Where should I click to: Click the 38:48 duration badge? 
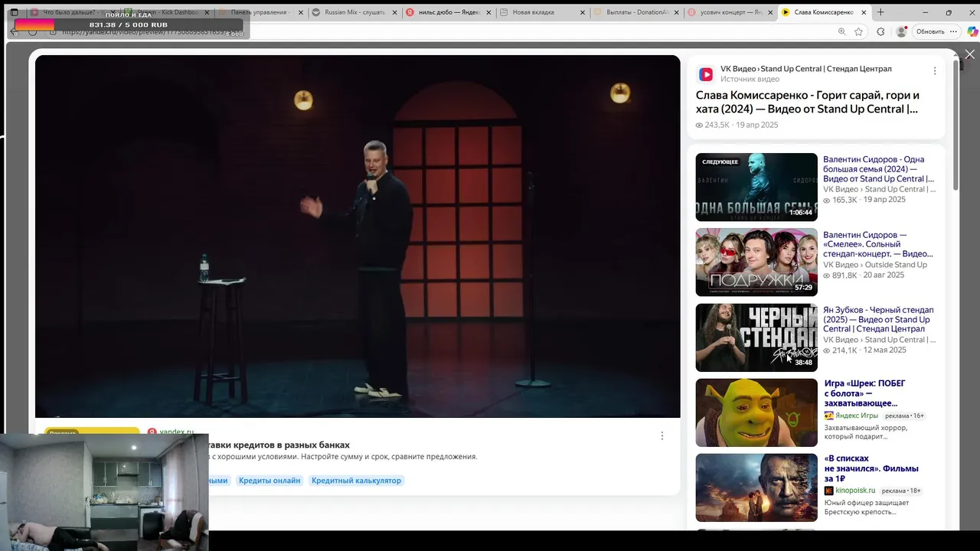click(803, 363)
